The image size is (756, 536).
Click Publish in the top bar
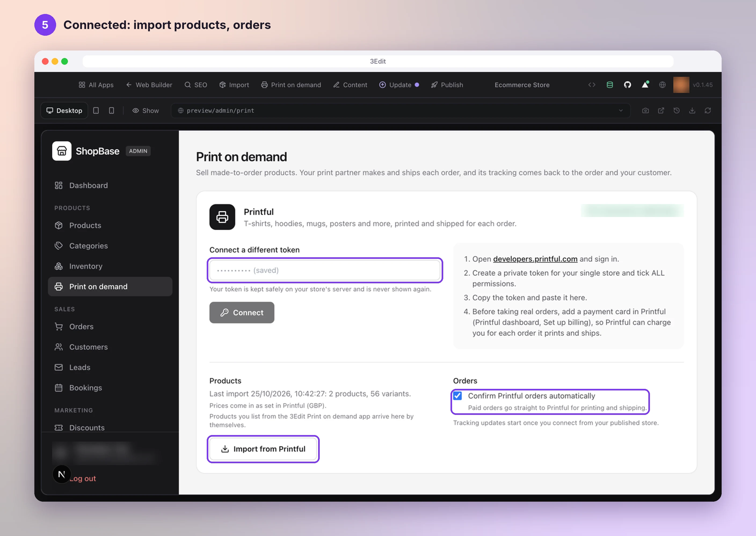point(447,85)
